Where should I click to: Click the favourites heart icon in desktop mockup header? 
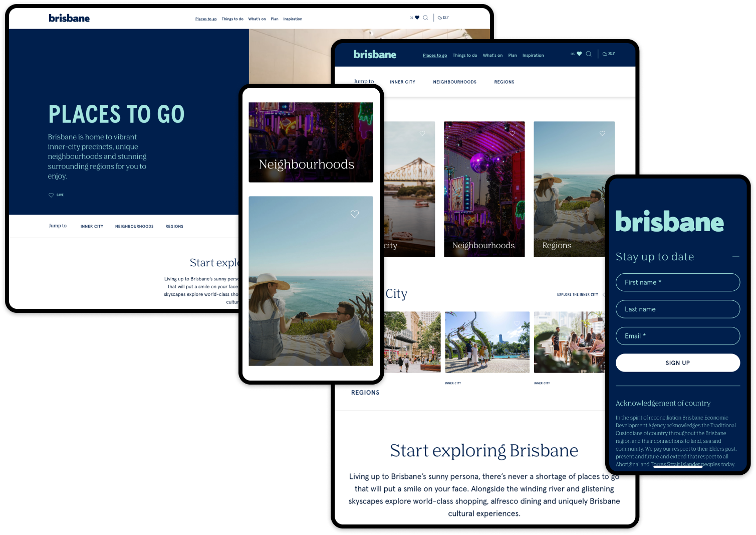click(417, 18)
